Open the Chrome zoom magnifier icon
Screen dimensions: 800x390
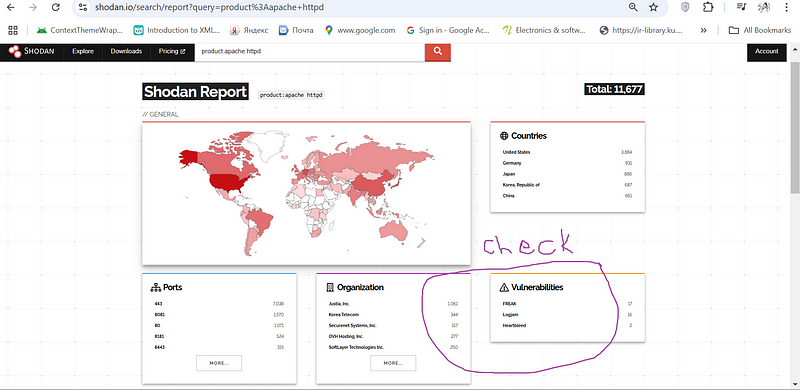pyautogui.click(x=633, y=7)
